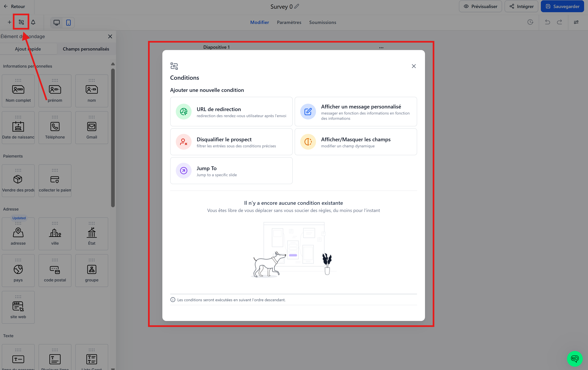Open the style settings sliders icon
Screen dimensions: 588x370
click(x=576, y=22)
